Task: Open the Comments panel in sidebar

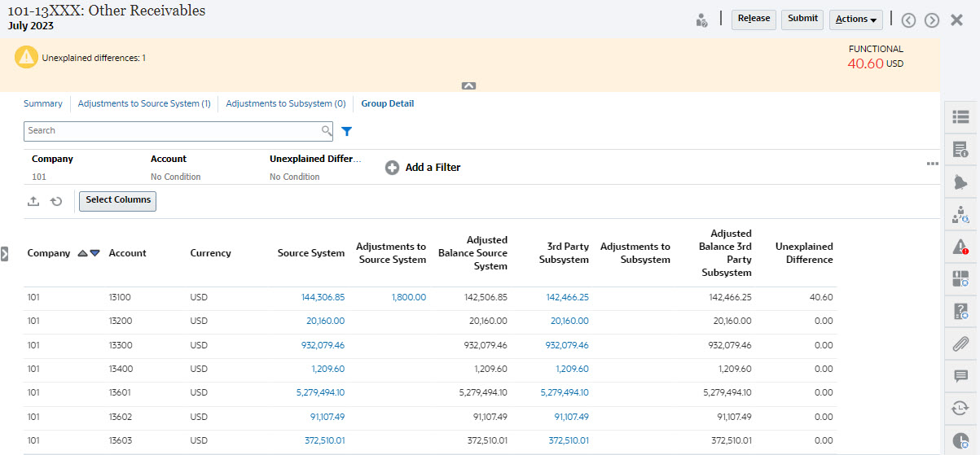Action: [960, 376]
